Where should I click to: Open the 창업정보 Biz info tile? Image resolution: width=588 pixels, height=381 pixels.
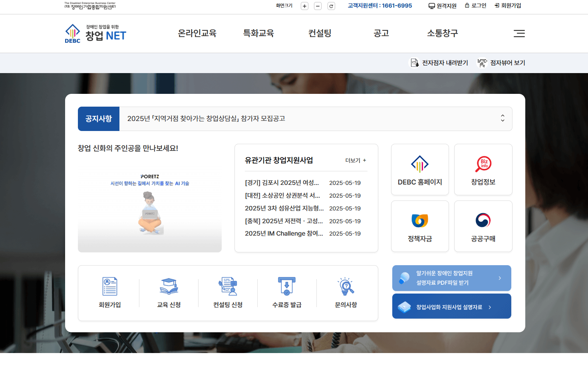click(x=483, y=169)
